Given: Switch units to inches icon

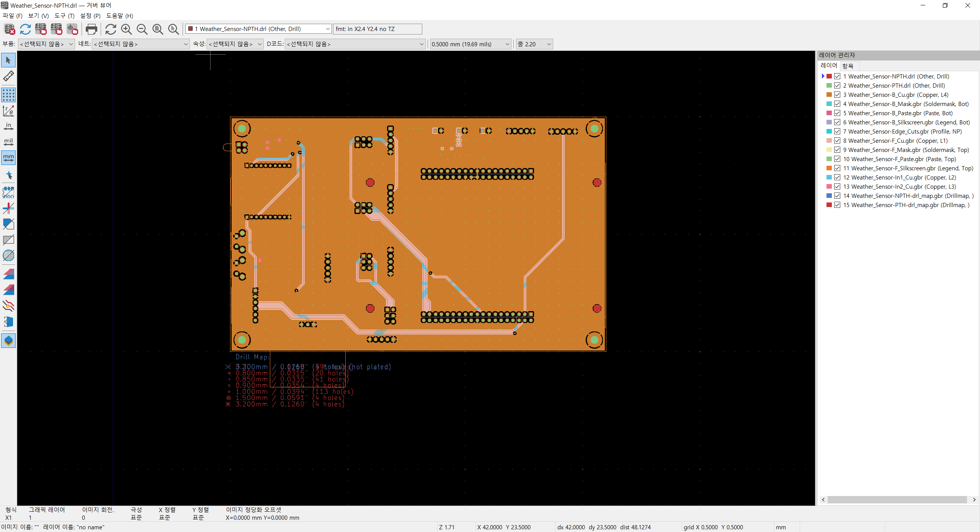Looking at the screenshot, I should coord(8,126).
